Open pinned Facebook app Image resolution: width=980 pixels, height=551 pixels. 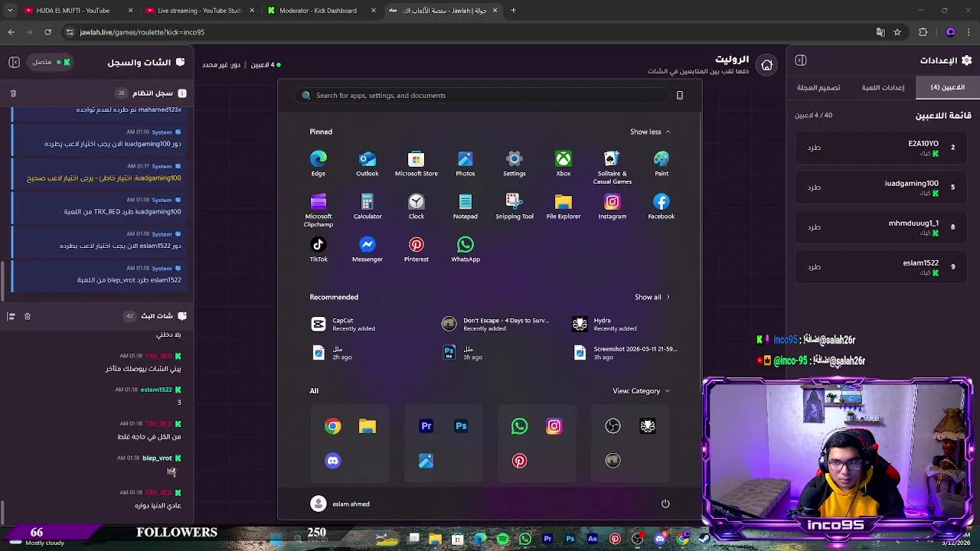pyautogui.click(x=661, y=206)
